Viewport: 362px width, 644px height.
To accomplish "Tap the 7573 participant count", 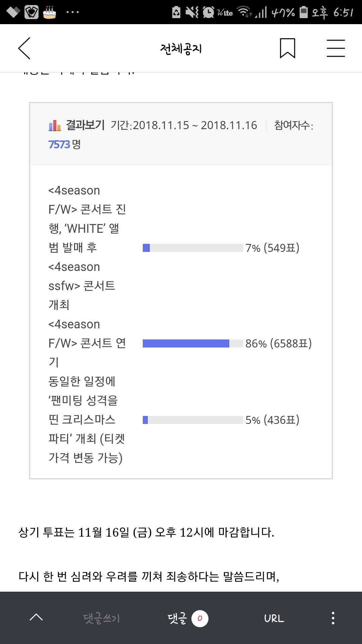I will coord(59,145).
